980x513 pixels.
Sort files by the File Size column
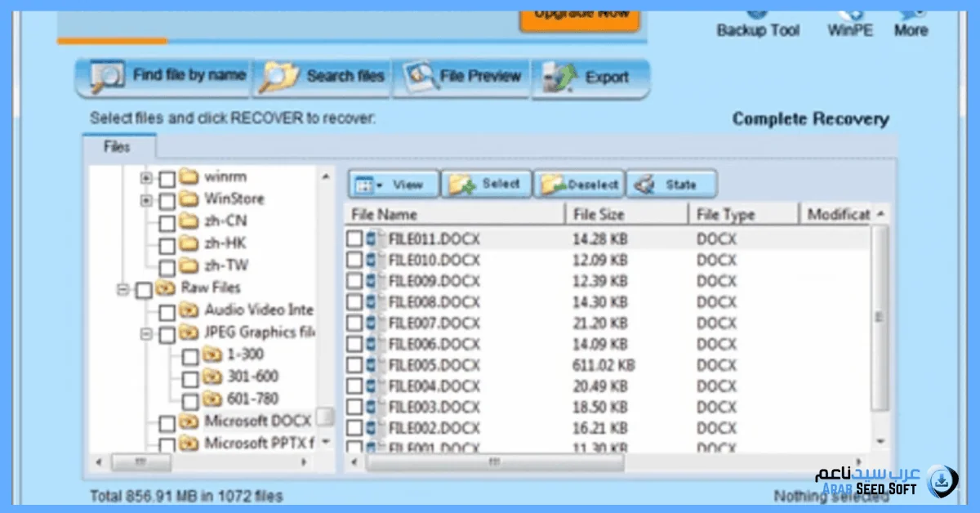pos(601,213)
